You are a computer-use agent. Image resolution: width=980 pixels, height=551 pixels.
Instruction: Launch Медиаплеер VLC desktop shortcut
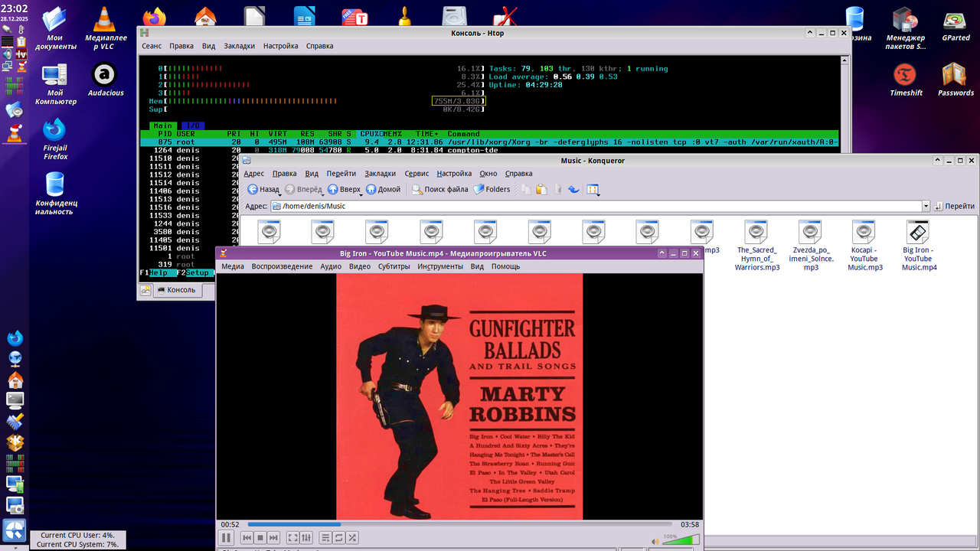106,28
